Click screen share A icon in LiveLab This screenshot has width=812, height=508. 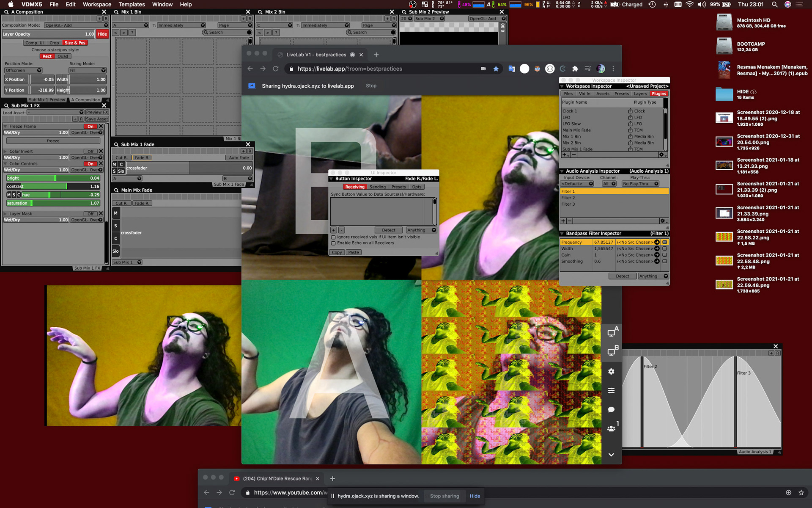click(x=612, y=332)
